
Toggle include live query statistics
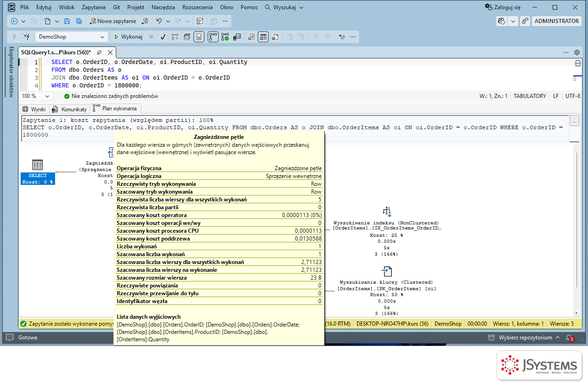pyautogui.click(x=225, y=37)
